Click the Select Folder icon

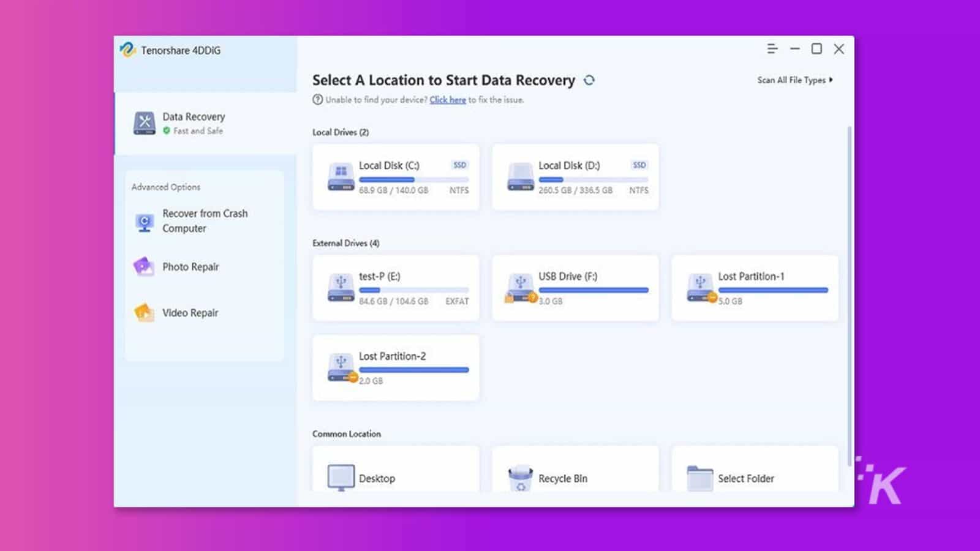699,478
